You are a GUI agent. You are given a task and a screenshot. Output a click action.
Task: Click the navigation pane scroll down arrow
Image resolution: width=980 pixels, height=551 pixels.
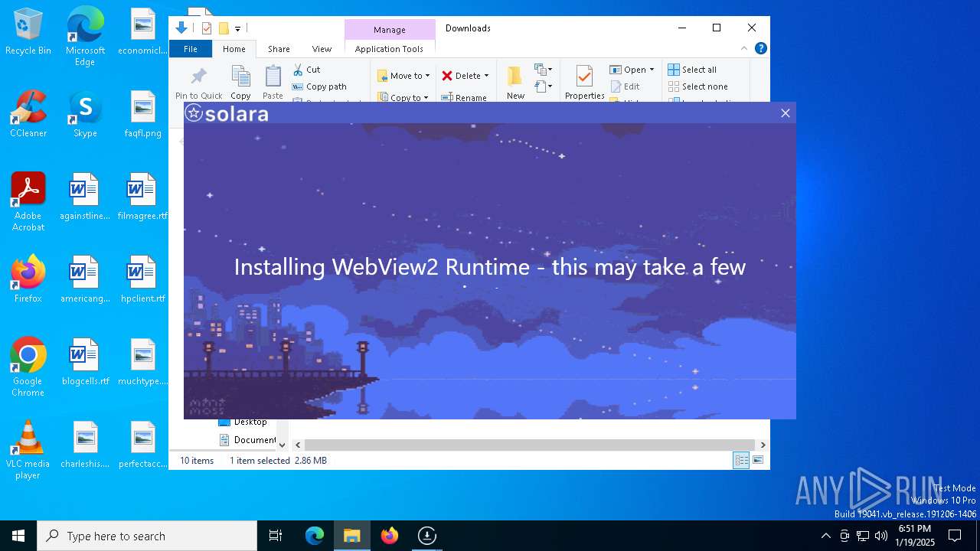(282, 445)
